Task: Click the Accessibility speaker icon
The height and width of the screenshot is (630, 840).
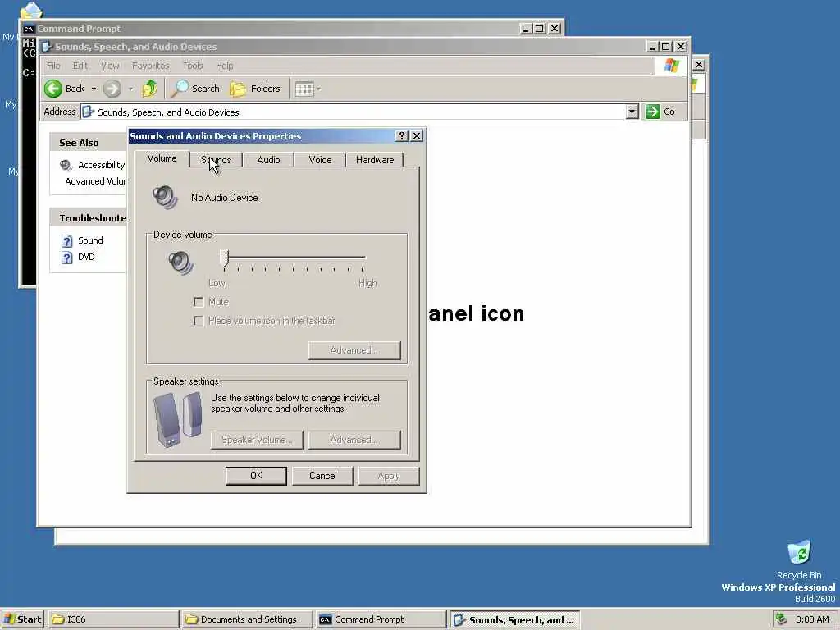Action: click(66, 165)
